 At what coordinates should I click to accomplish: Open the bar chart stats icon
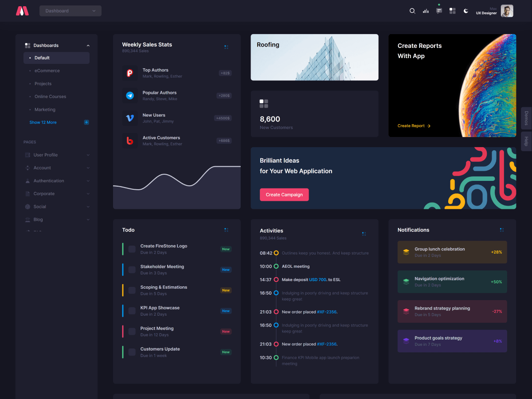(426, 11)
